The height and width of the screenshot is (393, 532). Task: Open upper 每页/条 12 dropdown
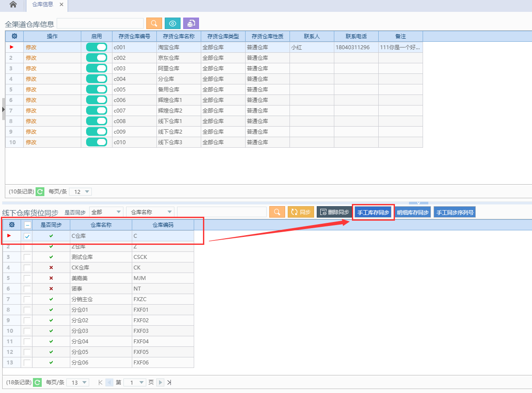(x=80, y=192)
